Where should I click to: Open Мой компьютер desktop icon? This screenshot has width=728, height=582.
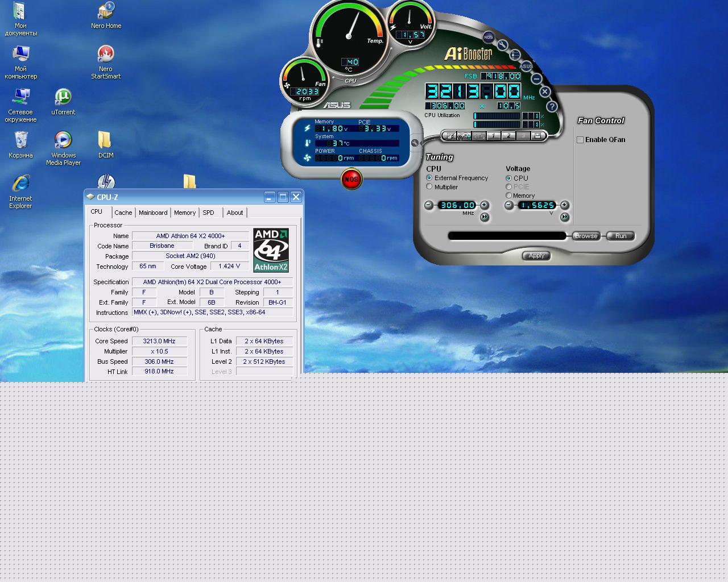(20, 63)
